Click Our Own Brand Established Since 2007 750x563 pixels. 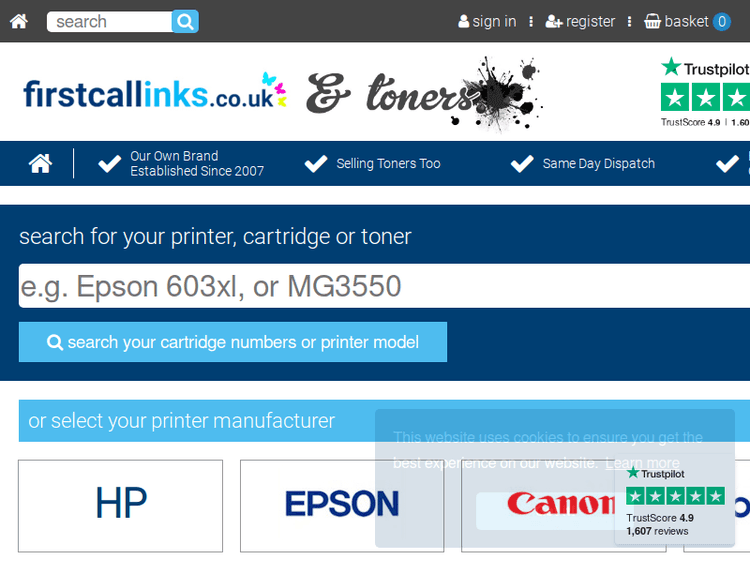pyautogui.click(x=197, y=163)
